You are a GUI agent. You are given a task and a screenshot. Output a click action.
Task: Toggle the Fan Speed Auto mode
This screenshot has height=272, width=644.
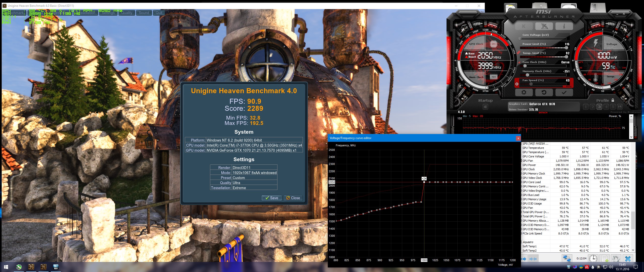click(569, 86)
